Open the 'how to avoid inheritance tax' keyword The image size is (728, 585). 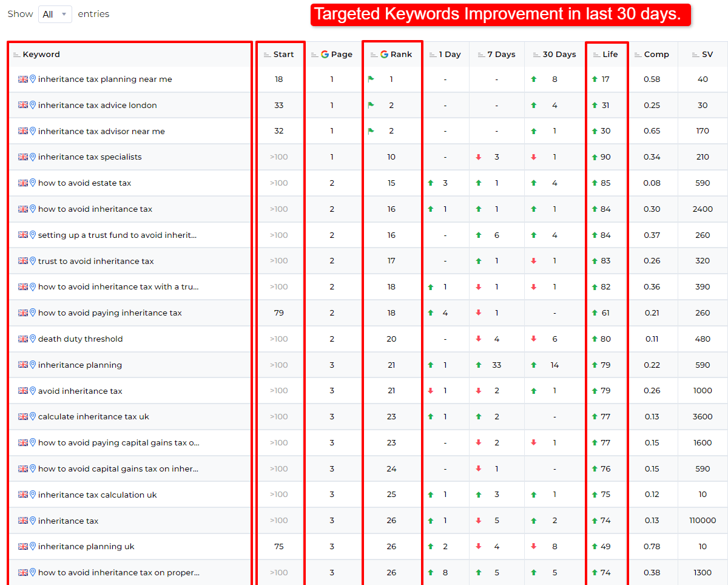point(95,209)
